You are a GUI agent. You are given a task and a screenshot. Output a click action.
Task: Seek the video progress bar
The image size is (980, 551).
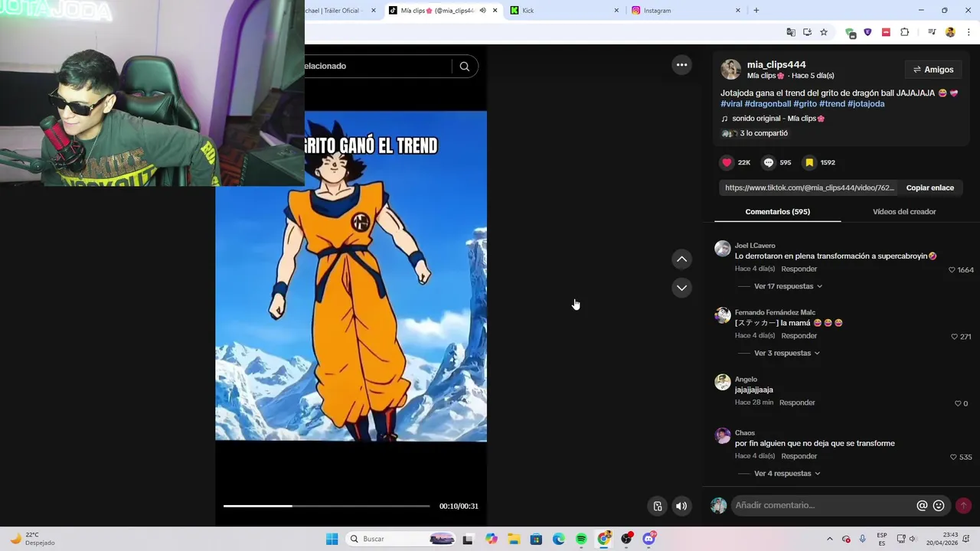326,506
